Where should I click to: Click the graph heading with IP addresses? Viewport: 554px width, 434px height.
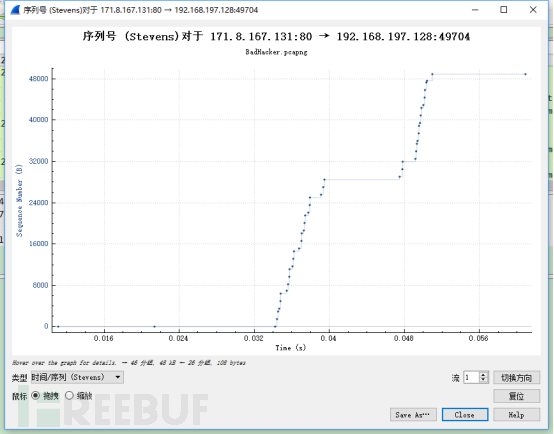276,36
